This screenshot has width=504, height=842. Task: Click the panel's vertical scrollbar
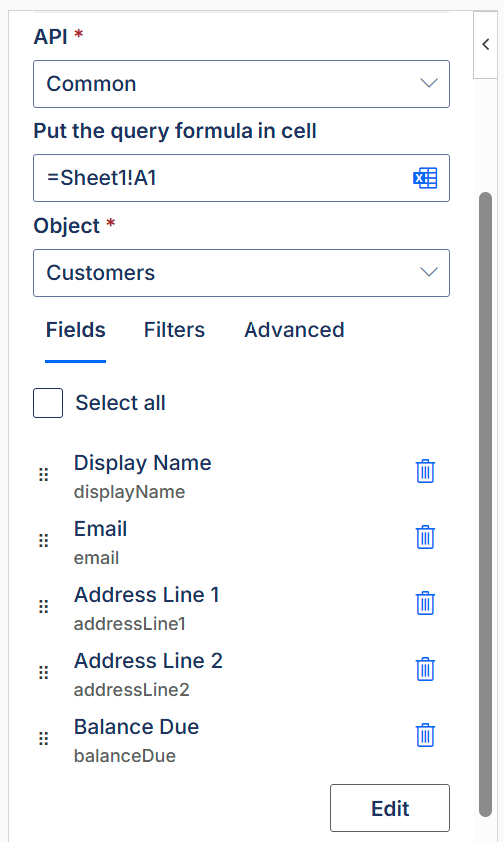click(485, 503)
